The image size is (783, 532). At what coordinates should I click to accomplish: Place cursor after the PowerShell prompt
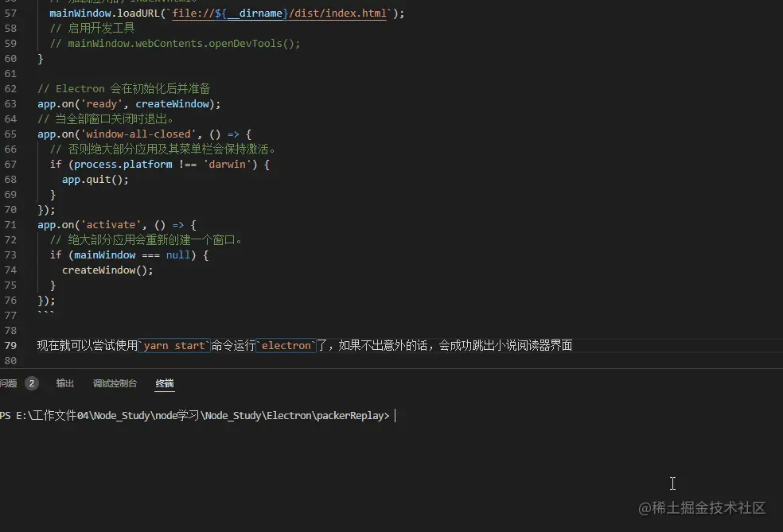(394, 415)
